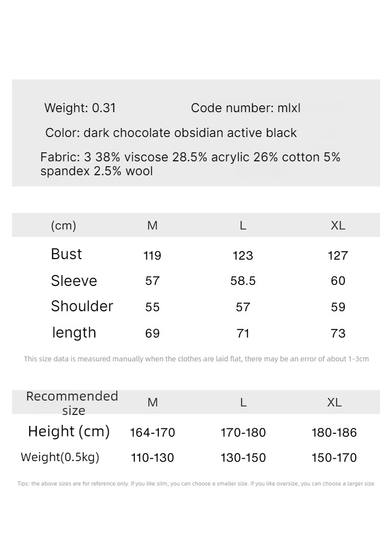Select the Recommended size header
The width and height of the screenshot is (392, 547).
[72, 403]
